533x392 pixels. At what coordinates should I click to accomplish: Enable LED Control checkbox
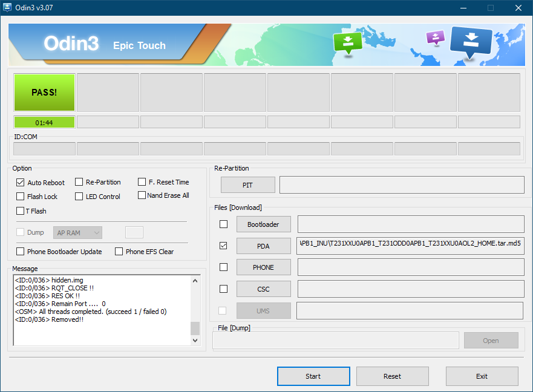point(79,197)
